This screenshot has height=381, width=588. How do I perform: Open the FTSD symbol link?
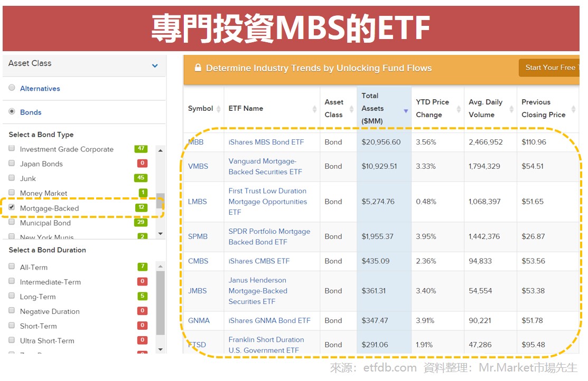click(x=197, y=345)
